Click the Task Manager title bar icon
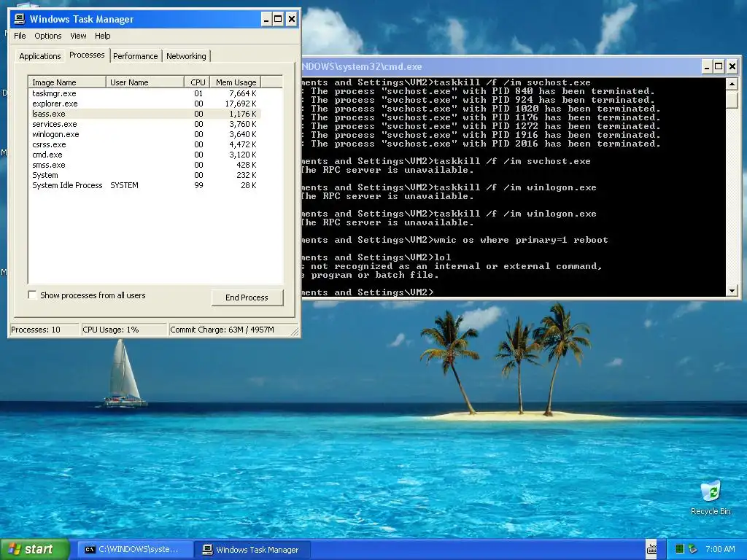 tap(20, 19)
